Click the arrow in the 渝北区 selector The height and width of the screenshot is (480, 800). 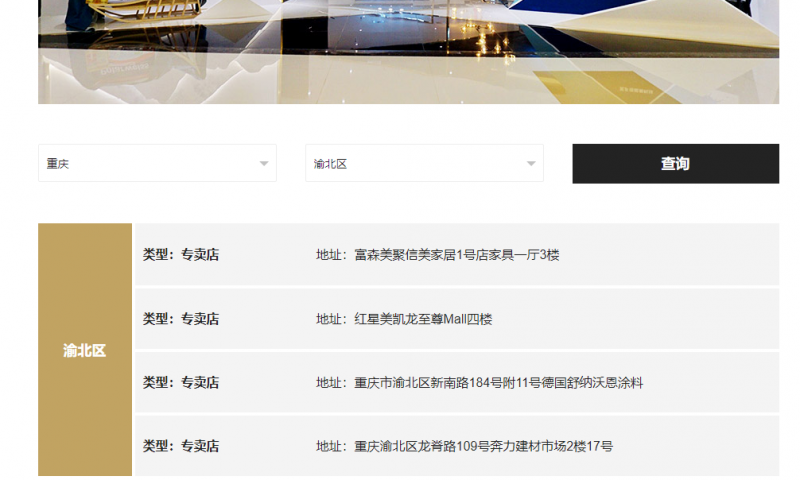531,164
